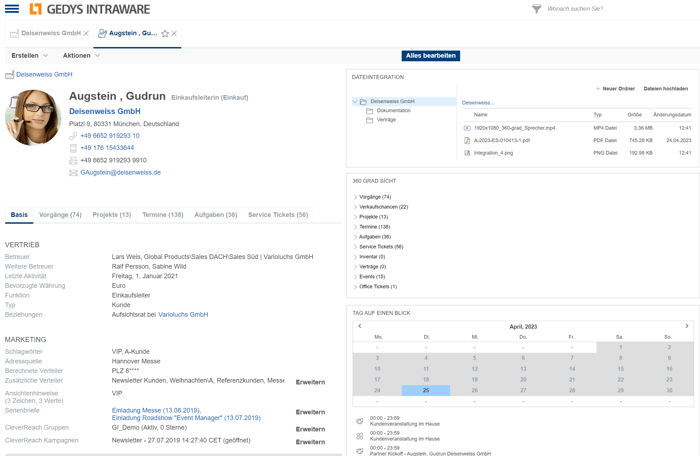Expand Projekte (13) in 360 Grad Sicht
700x456 pixels.
[355, 217]
